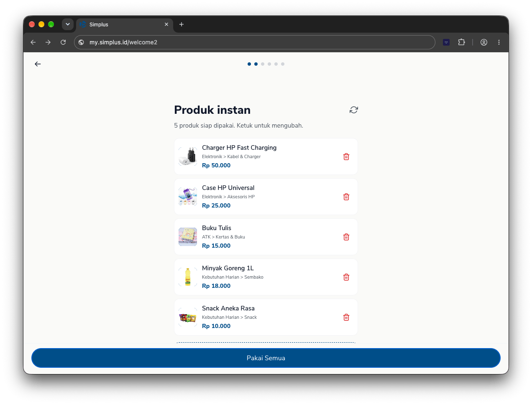Delete the Case HP Universal product

pos(346,197)
